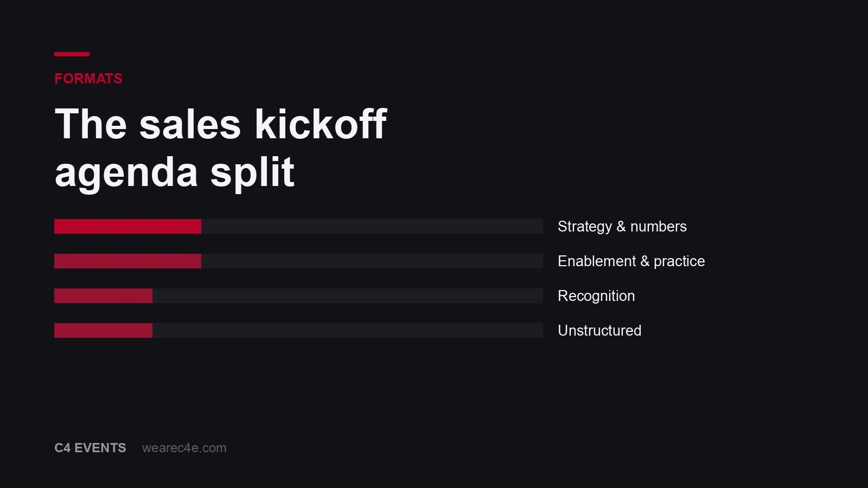The width and height of the screenshot is (868, 488).
Task: Click the empty track of the Recognition bar
Action: 348,296
